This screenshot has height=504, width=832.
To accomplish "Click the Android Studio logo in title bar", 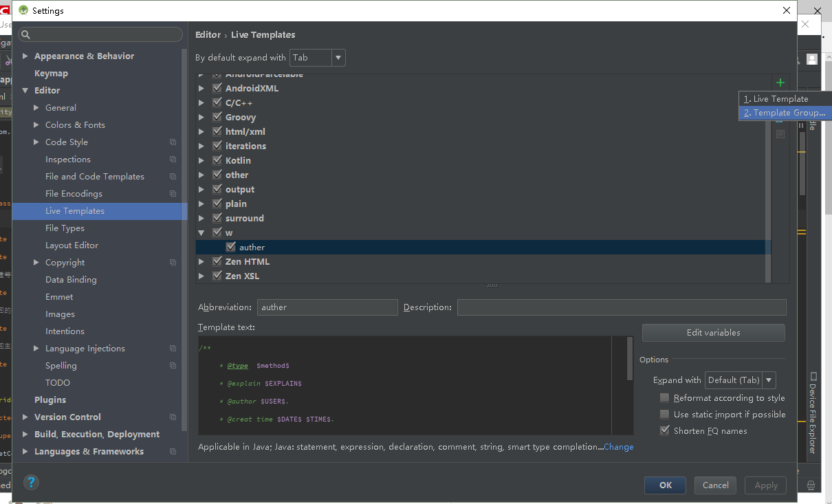I will (23, 10).
